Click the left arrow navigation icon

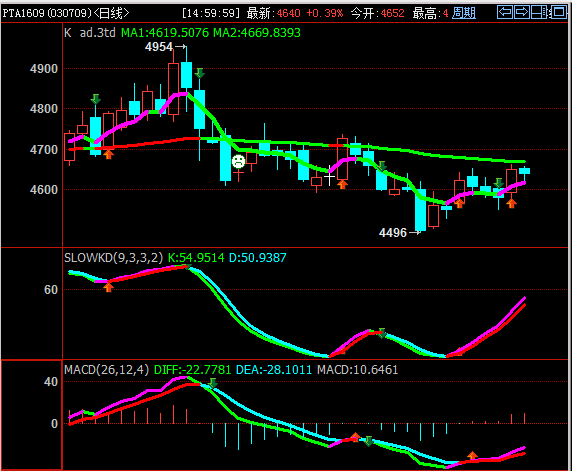(x=505, y=12)
